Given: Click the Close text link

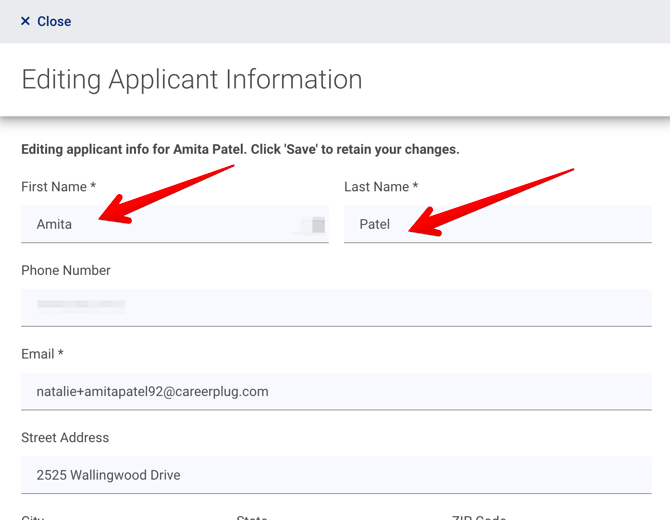Looking at the screenshot, I should point(54,21).
